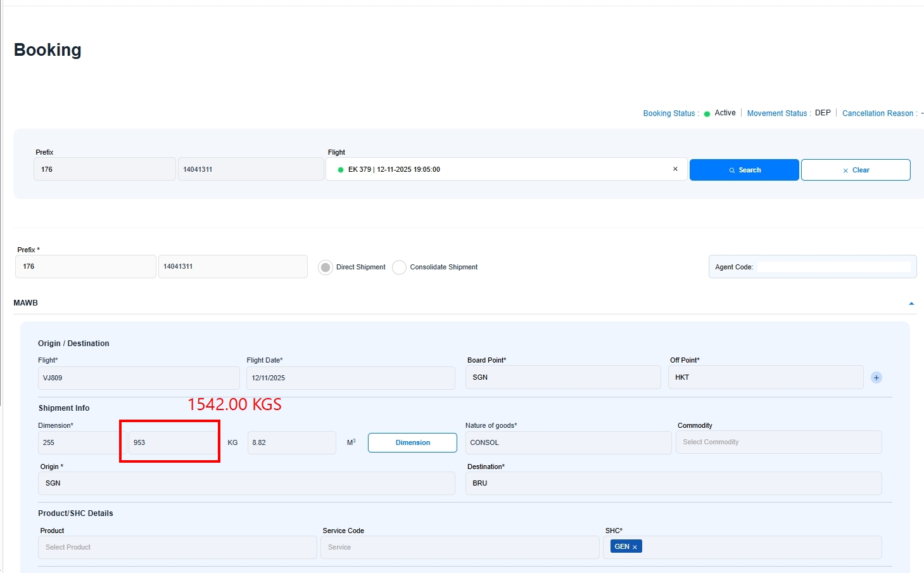The width and height of the screenshot is (924, 573).
Task: Select the Direct Shipment radio button
Action: (x=326, y=267)
